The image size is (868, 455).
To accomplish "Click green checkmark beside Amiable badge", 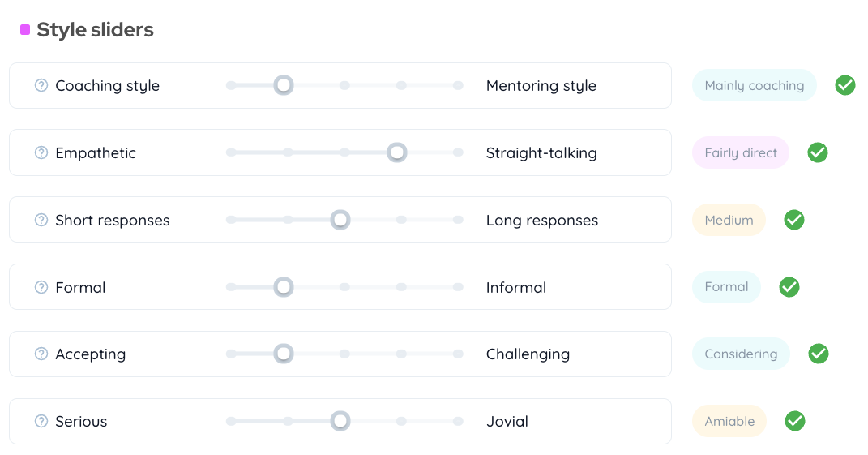I will tap(795, 421).
